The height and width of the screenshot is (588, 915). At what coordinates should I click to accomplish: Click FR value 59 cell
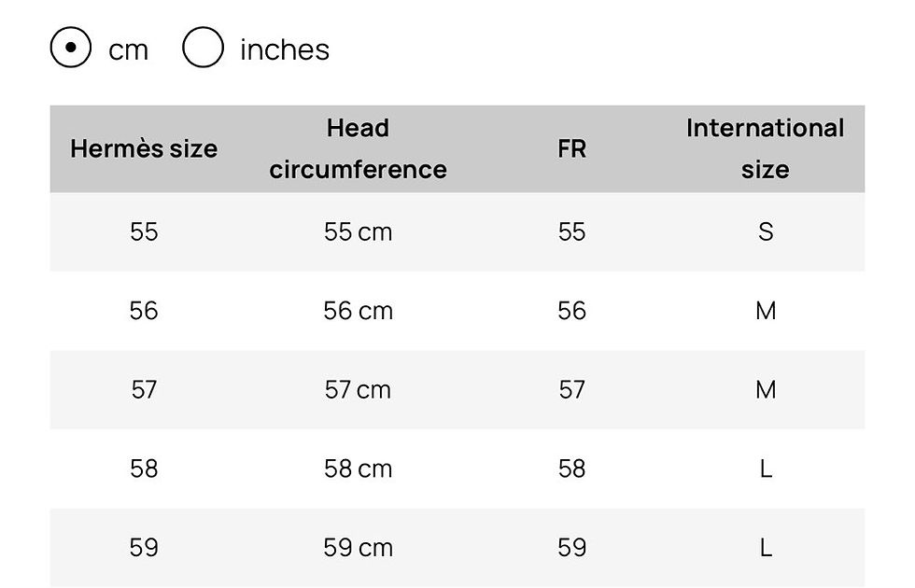(571, 548)
